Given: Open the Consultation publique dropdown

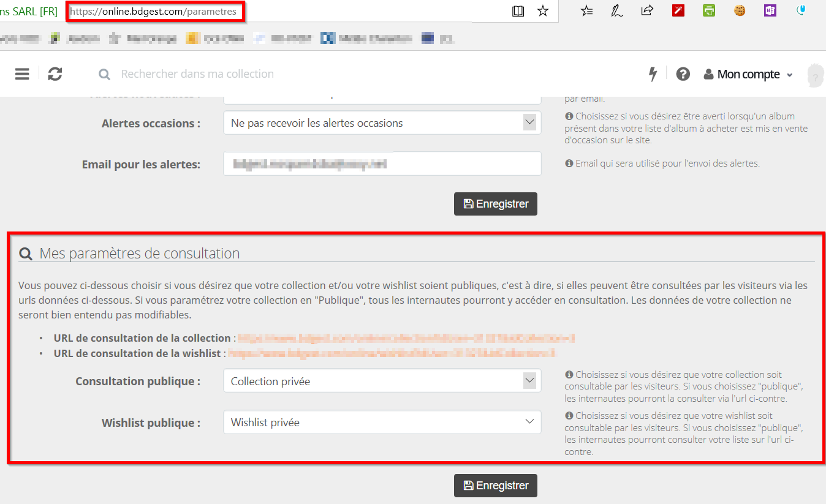Looking at the screenshot, I should pos(382,381).
